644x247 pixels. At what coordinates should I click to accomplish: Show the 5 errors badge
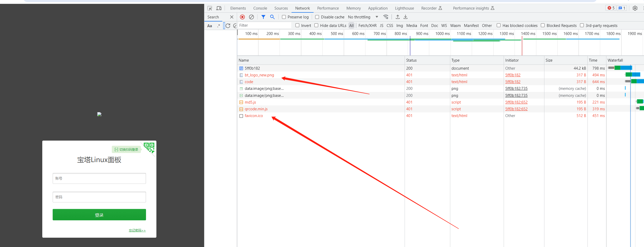pos(611,8)
